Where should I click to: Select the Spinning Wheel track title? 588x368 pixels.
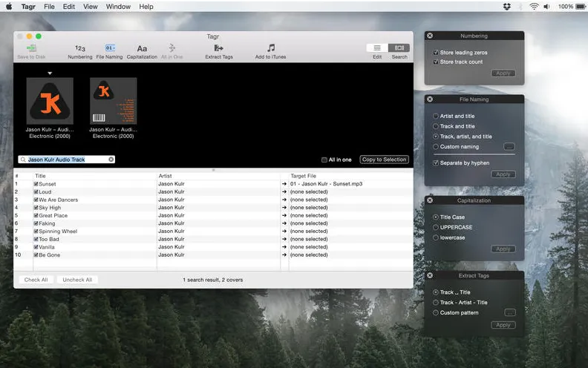point(58,231)
